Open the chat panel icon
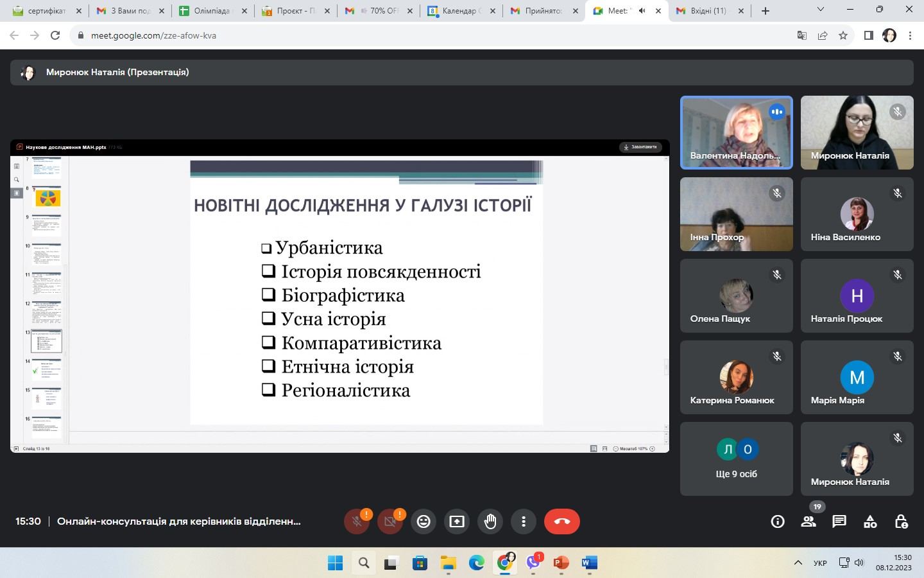Viewport: 924px width, 578px height. coord(839,521)
